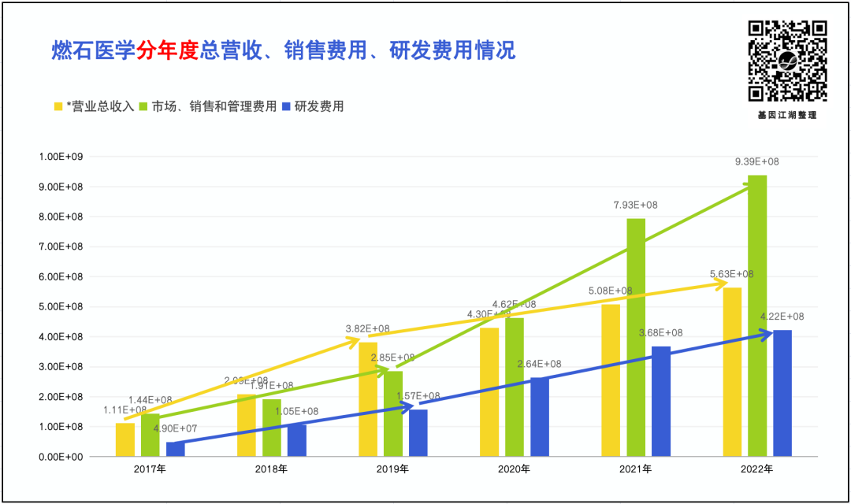Image resolution: width=851 pixels, height=504 pixels.
Task: Click the 基因江湖整理 caption under the QR code
Action: click(x=787, y=115)
